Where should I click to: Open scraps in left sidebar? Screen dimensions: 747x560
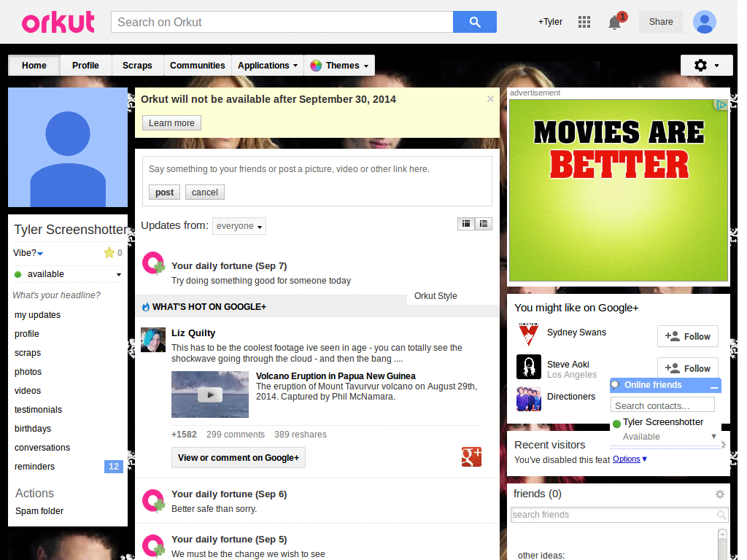click(x=28, y=353)
